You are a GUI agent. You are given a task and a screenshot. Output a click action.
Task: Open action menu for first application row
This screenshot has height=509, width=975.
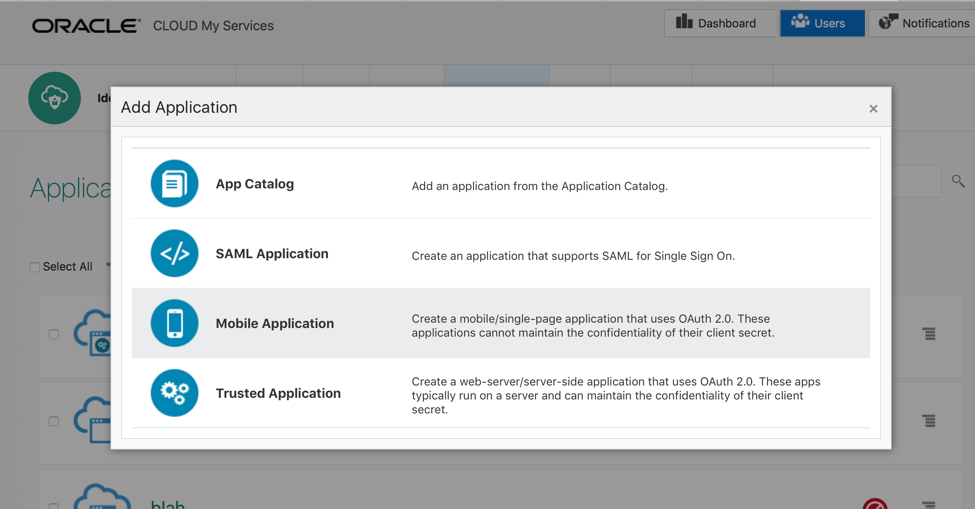point(929,334)
